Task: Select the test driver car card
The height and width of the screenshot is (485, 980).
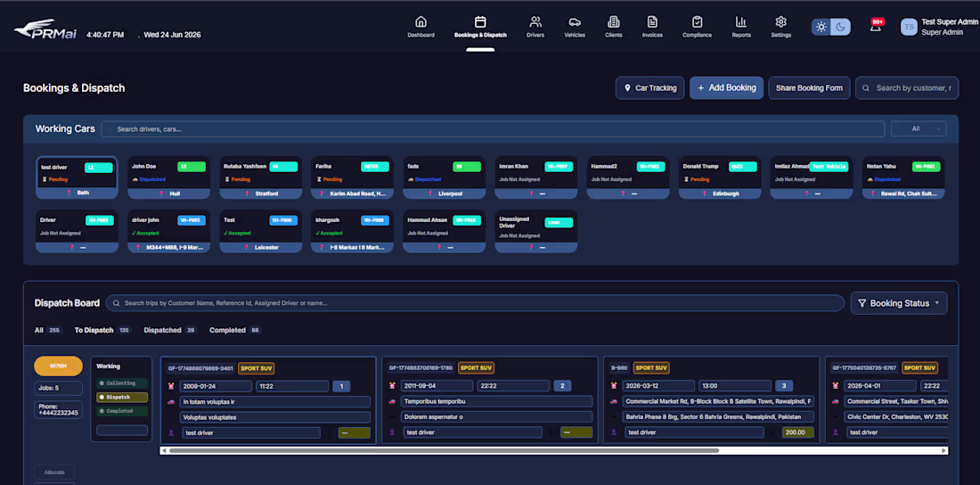Action: coord(77,177)
